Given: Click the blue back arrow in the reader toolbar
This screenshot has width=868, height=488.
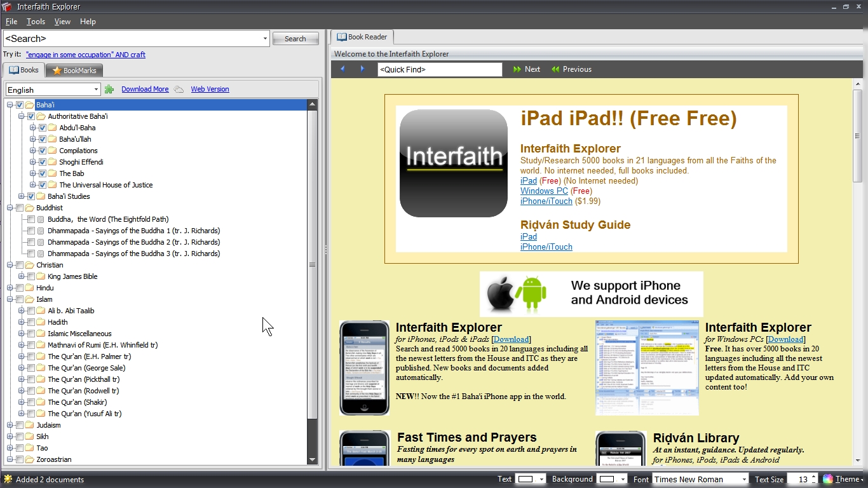Looking at the screenshot, I should click(x=342, y=69).
